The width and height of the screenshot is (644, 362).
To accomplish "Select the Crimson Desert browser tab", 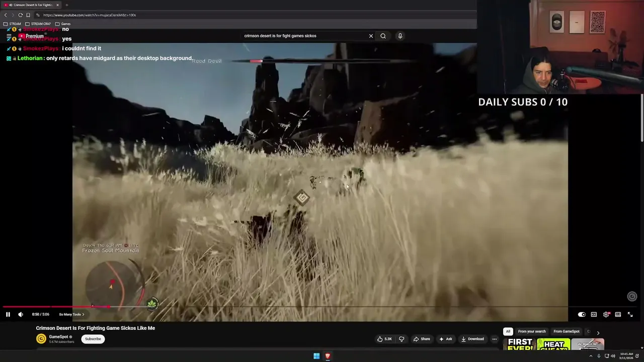I will pos(31,5).
